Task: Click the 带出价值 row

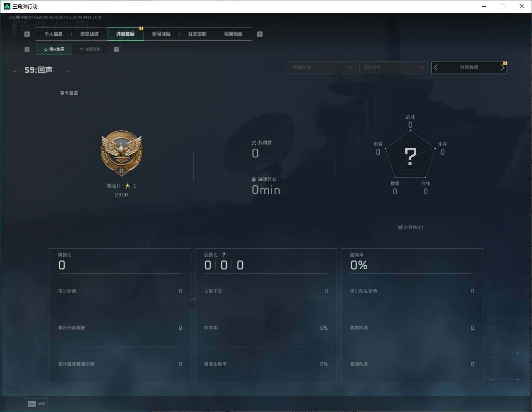Action: point(120,292)
